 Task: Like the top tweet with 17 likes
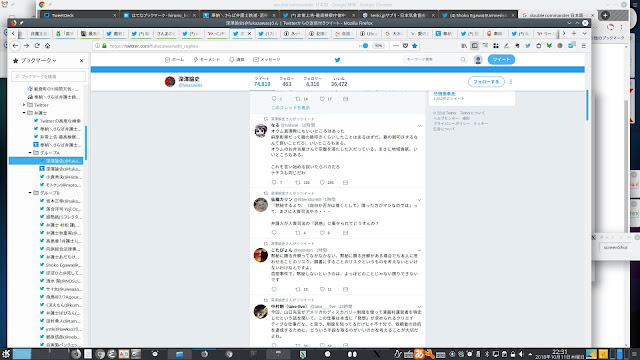click(322, 99)
